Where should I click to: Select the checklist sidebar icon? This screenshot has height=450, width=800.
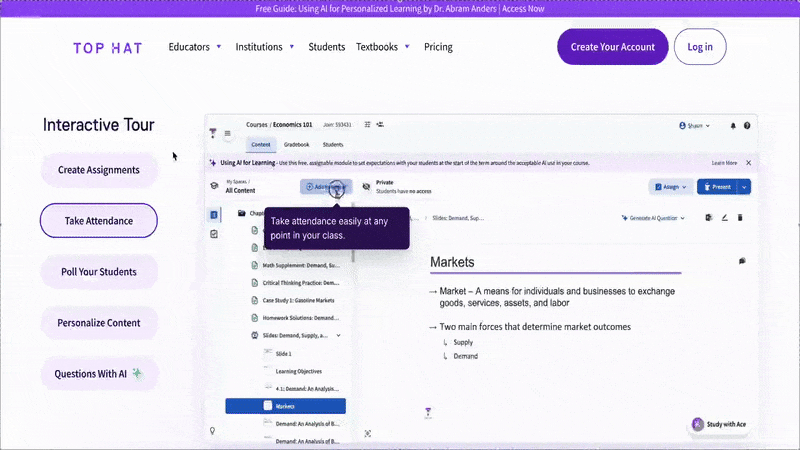click(x=214, y=234)
